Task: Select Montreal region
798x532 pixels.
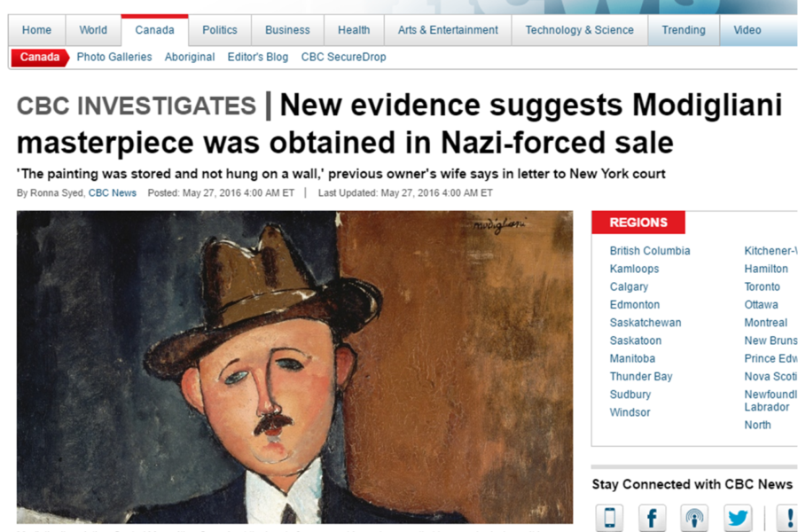Action: [765, 323]
